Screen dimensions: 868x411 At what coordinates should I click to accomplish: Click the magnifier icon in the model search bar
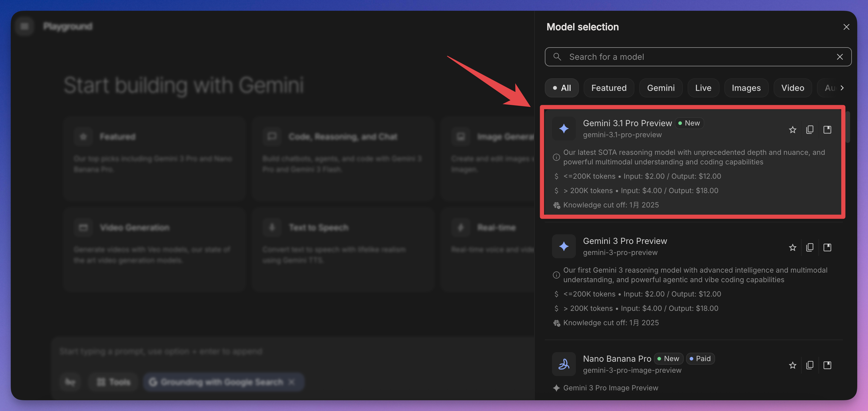(557, 56)
